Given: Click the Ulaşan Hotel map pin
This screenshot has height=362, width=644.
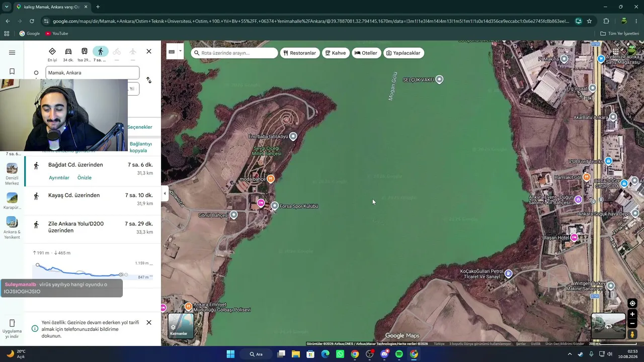Looking at the screenshot, I should (574, 237).
